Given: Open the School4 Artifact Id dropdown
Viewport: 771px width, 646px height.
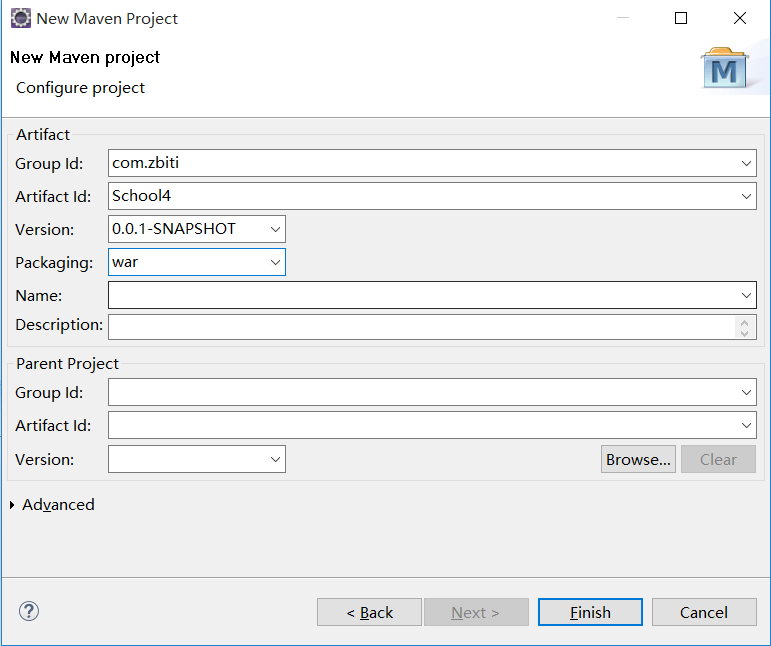Looking at the screenshot, I should point(747,196).
